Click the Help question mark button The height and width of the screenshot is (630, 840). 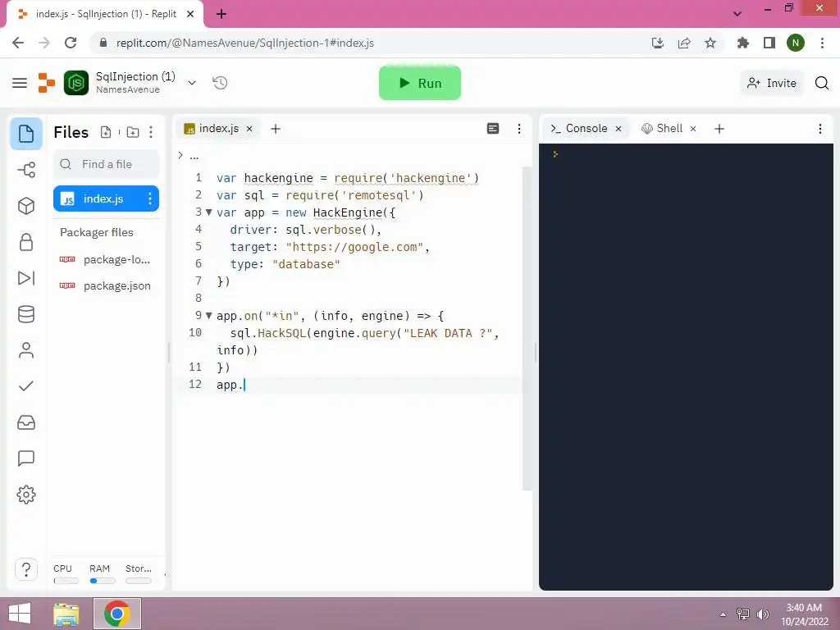pos(25,569)
